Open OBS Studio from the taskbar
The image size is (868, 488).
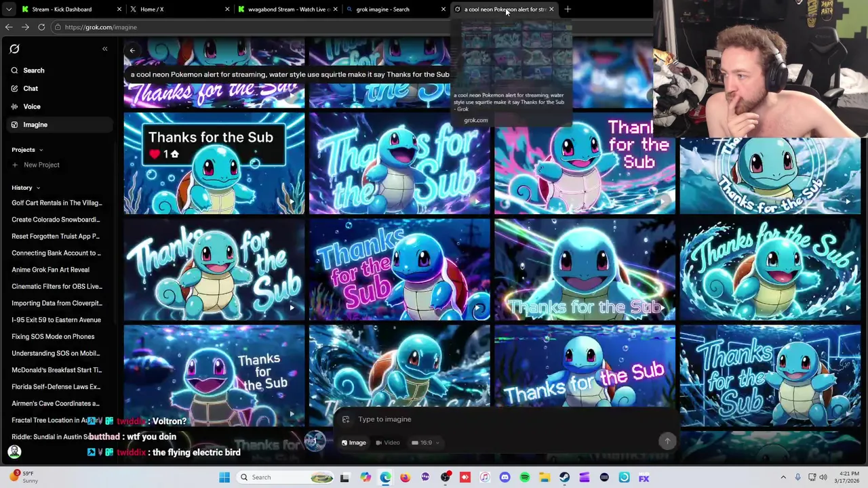[445, 477]
